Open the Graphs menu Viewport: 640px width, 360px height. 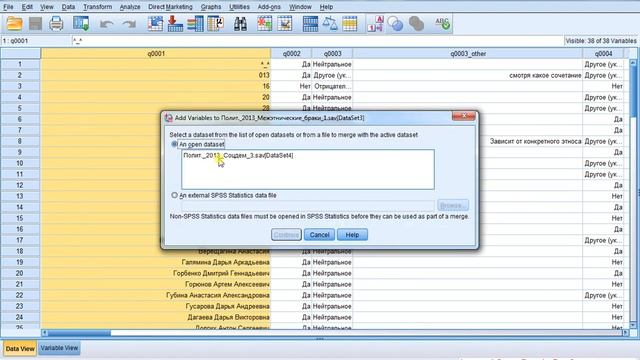coord(211,7)
